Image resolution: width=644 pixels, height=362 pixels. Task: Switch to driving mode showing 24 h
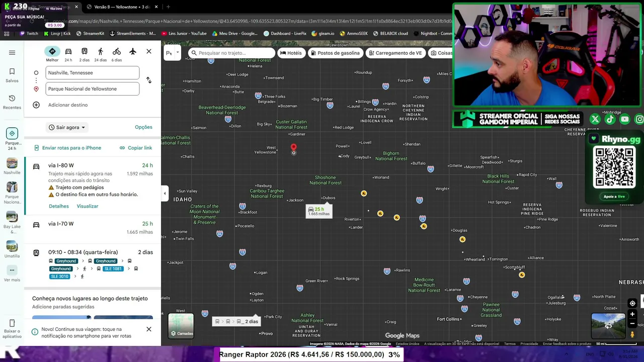[68, 54]
